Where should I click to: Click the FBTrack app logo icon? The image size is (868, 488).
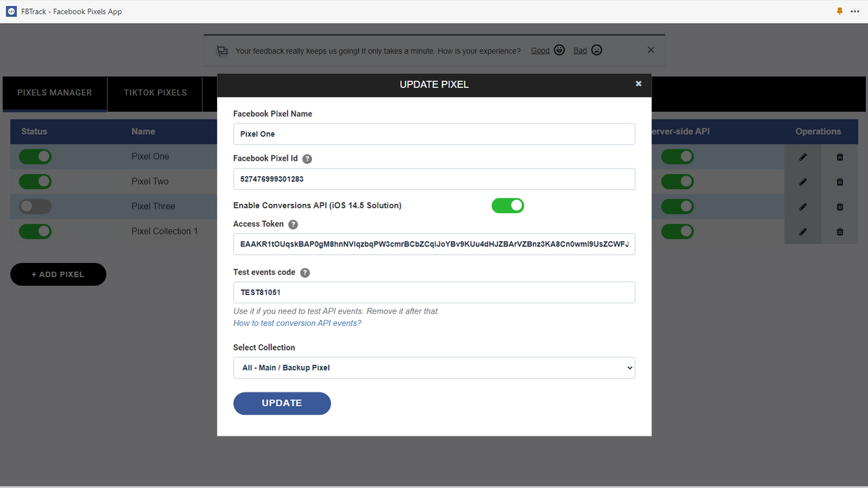click(x=12, y=12)
